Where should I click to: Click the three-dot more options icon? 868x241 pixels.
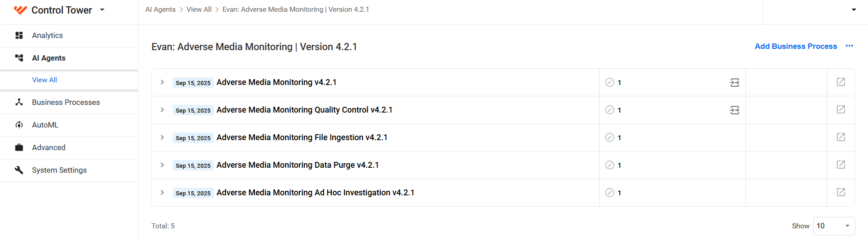click(x=849, y=46)
